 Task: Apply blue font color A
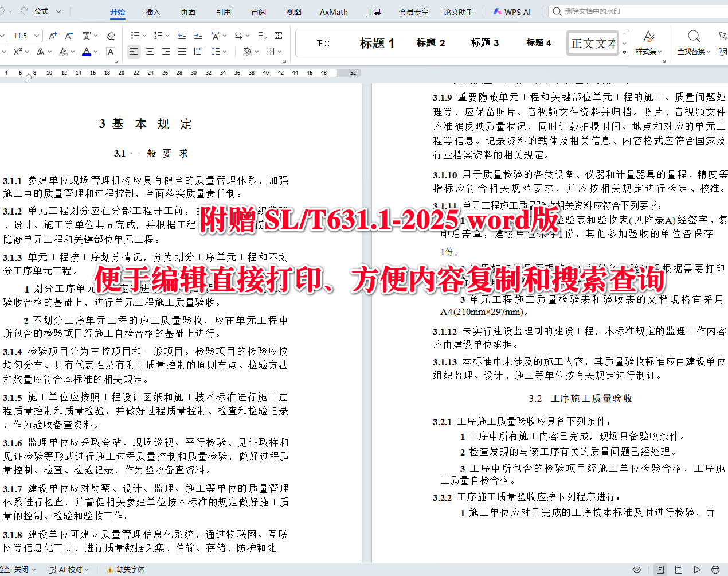pos(87,52)
